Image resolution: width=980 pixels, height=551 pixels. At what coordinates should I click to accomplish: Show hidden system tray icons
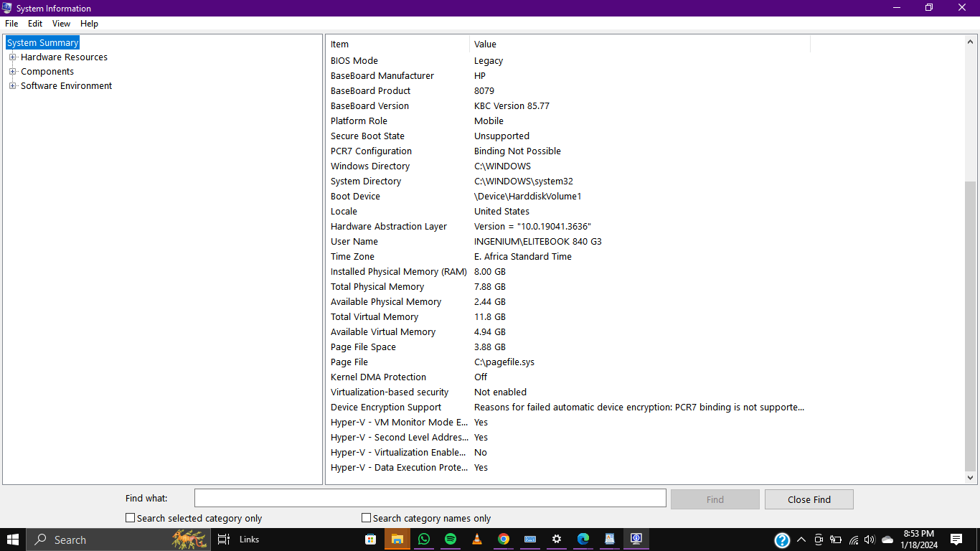[x=801, y=540]
